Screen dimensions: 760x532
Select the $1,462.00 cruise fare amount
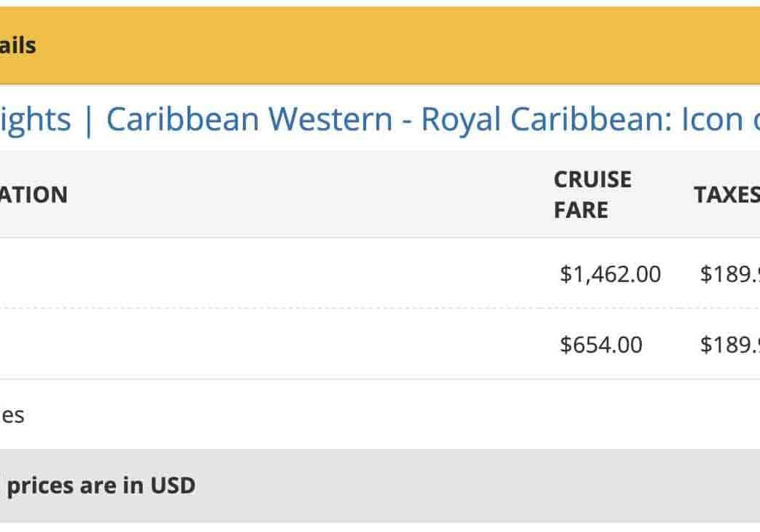click(x=610, y=274)
